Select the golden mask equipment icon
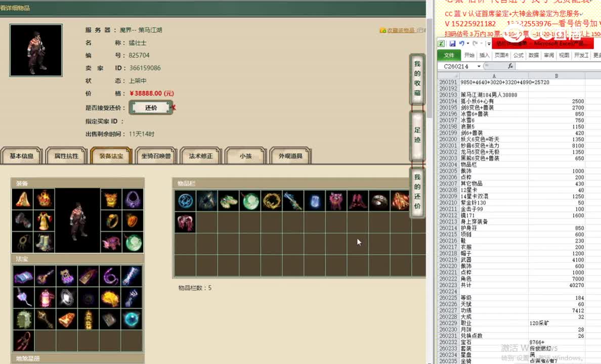The width and height of the screenshot is (601, 364). (111, 199)
